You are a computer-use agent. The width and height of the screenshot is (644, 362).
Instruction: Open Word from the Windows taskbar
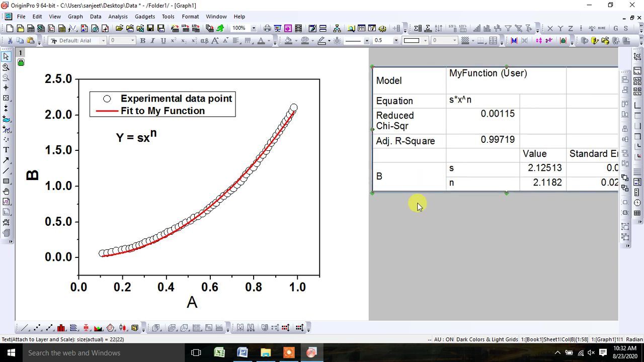click(x=243, y=353)
